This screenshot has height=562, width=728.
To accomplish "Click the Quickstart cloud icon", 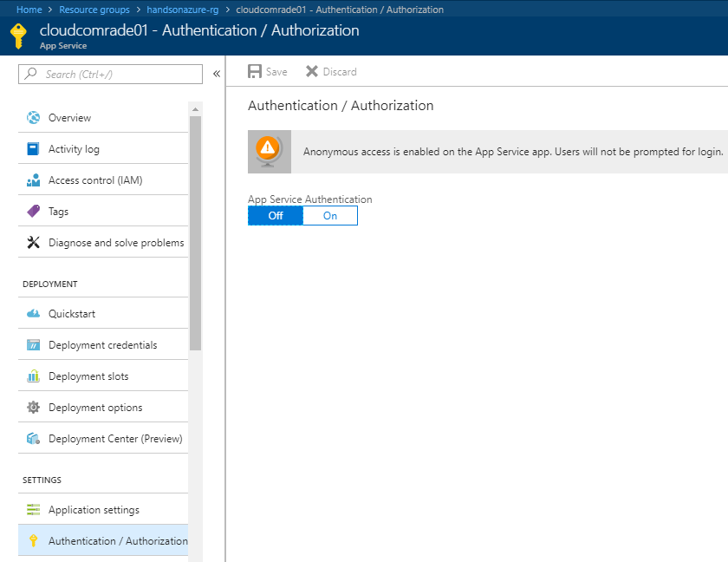I will pos(34,313).
